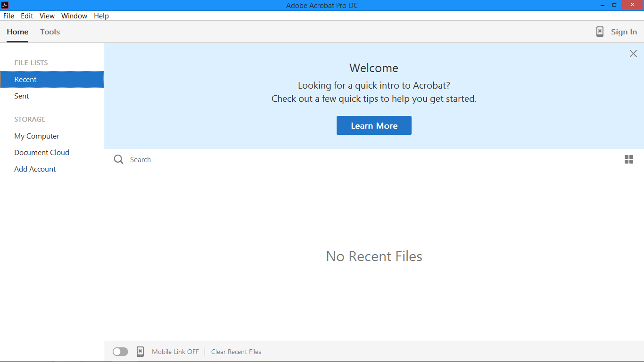Click the device icon beside Sign In

point(599,32)
